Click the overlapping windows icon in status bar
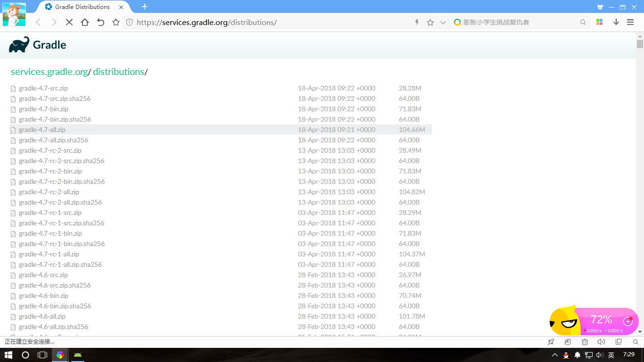Viewport: 644px width, 362px height. click(619, 342)
